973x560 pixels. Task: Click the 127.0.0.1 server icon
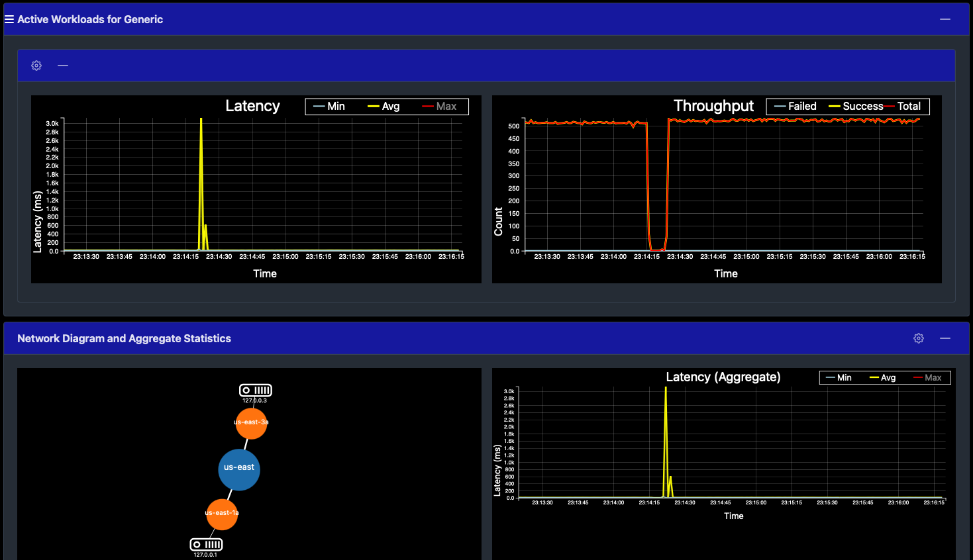pyautogui.click(x=205, y=545)
